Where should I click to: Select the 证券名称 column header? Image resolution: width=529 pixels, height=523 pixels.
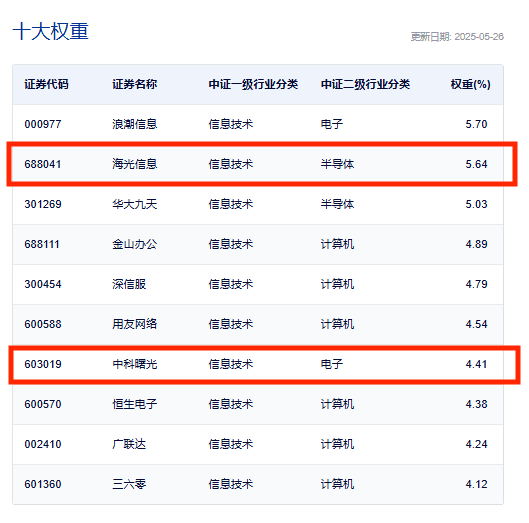pos(135,84)
